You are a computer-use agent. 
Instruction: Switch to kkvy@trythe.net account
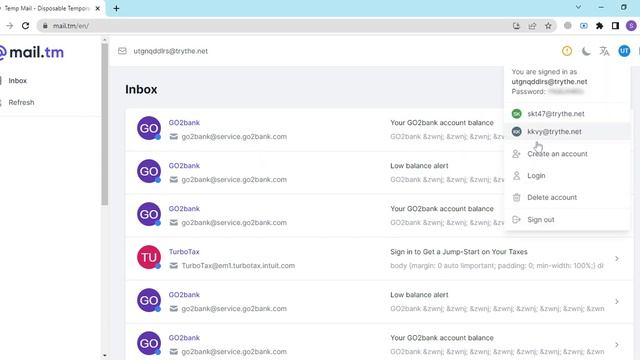click(x=567, y=131)
